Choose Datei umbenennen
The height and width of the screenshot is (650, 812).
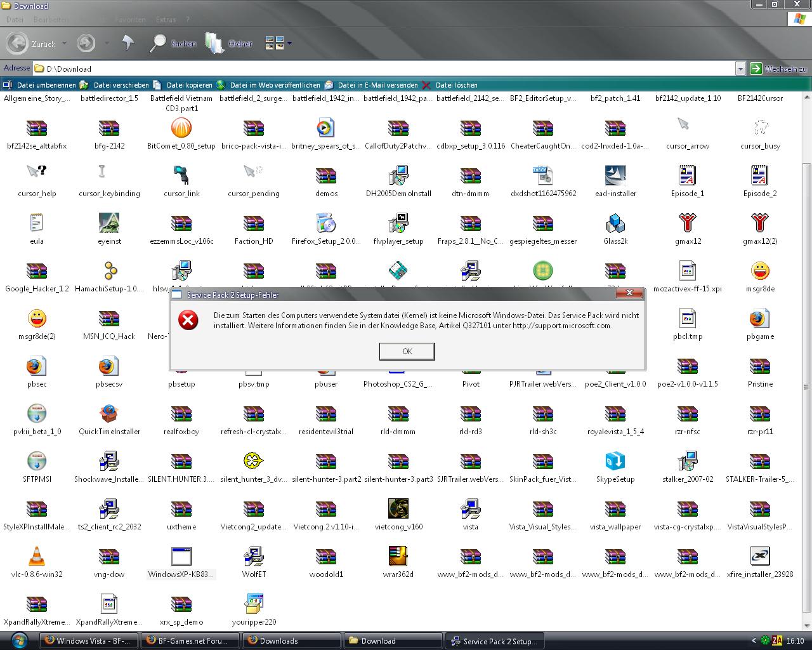(39, 85)
